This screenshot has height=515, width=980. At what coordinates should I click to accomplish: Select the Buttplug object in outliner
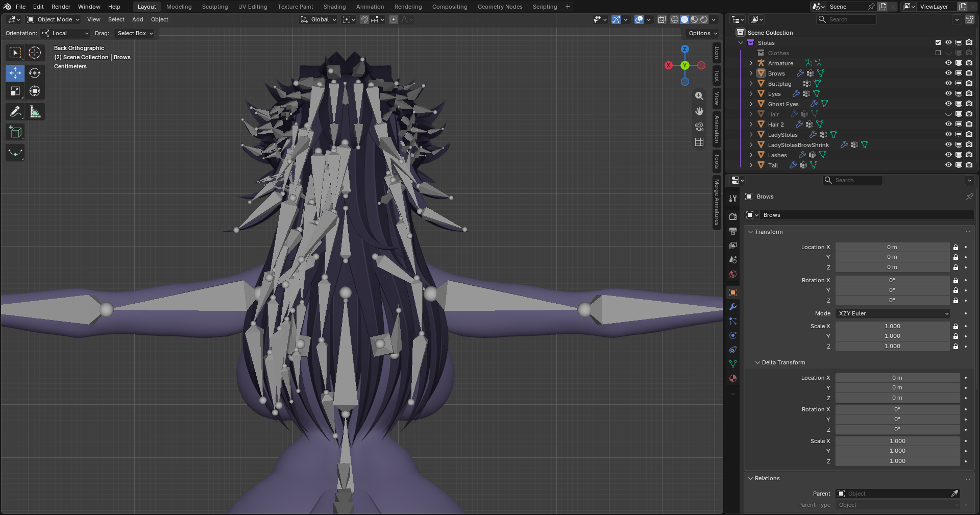[x=779, y=84]
